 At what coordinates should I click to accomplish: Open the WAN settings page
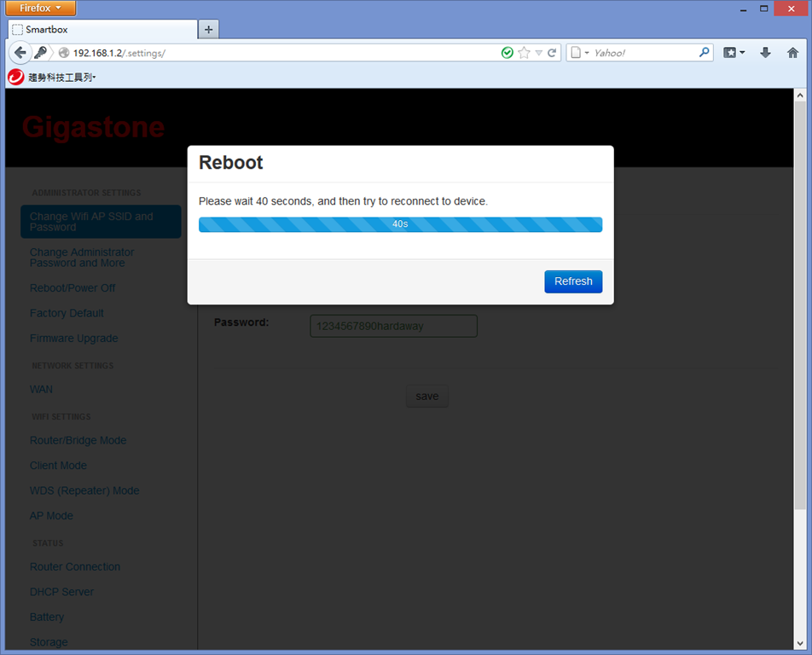[41, 390]
